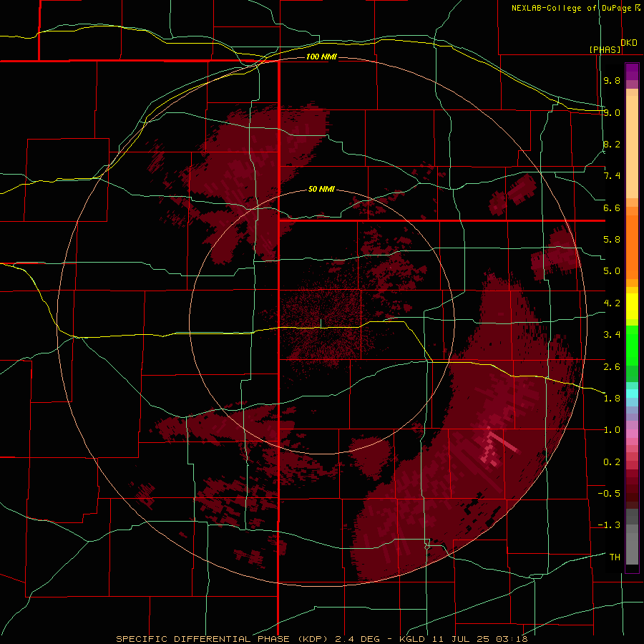
Task: Click the 3.4 scale value
Action: point(612,335)
